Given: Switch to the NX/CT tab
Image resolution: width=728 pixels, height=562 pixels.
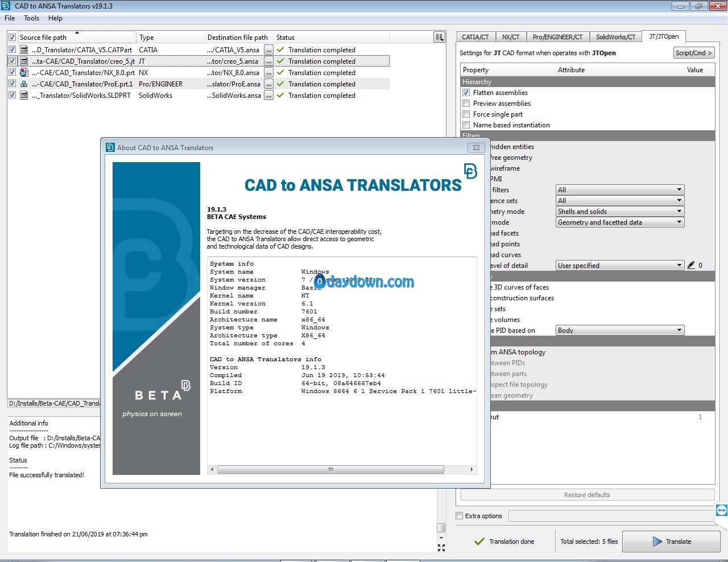Looking at the screenshot, I should tap(511, 37).
